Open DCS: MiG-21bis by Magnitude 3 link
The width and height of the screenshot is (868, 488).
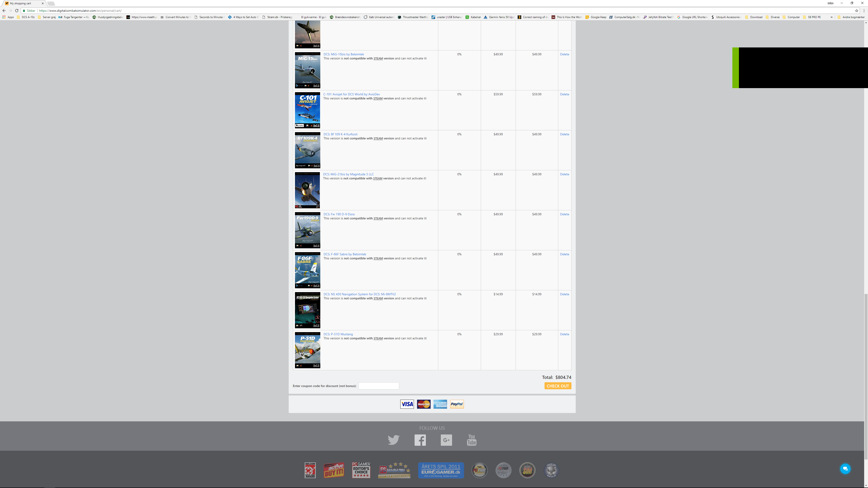348,174
